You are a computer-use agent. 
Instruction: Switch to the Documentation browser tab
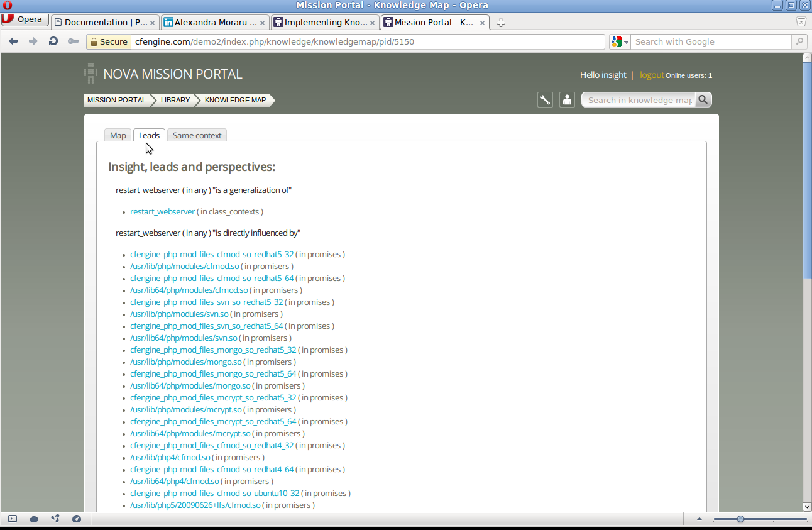pos(104,22)
